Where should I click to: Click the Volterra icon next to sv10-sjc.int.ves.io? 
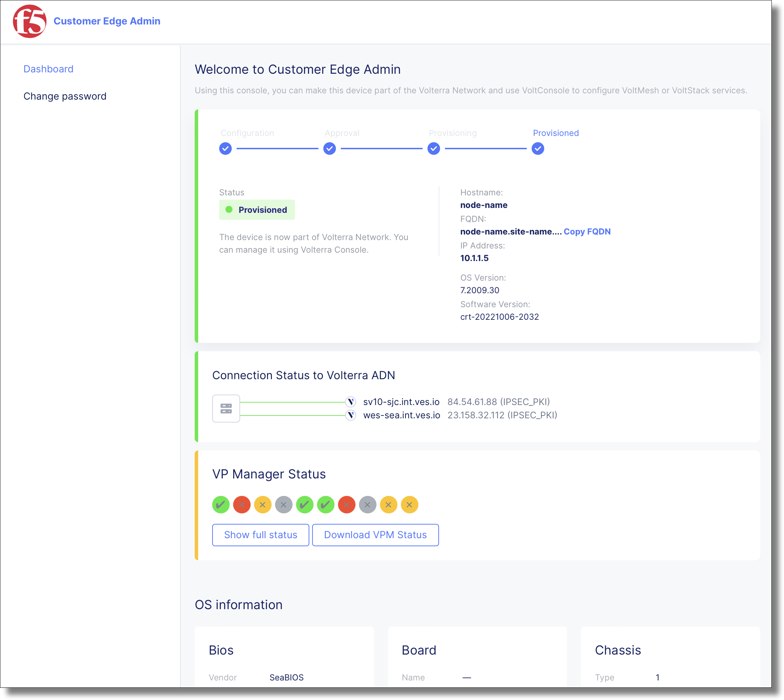tap(351, 402)
